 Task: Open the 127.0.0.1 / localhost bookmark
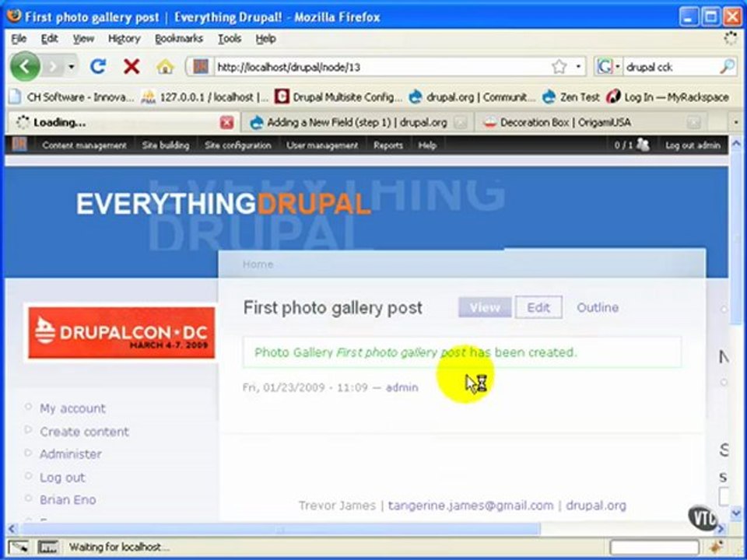(205, 97)
